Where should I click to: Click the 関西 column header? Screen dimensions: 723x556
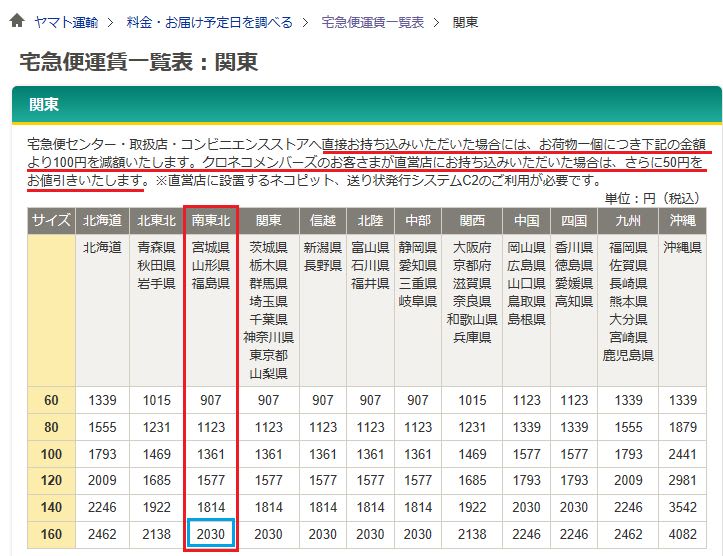point(472,220)
